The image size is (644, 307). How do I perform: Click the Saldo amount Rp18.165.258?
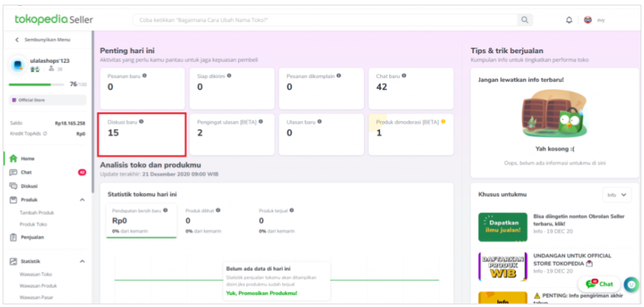click(70, 124)
